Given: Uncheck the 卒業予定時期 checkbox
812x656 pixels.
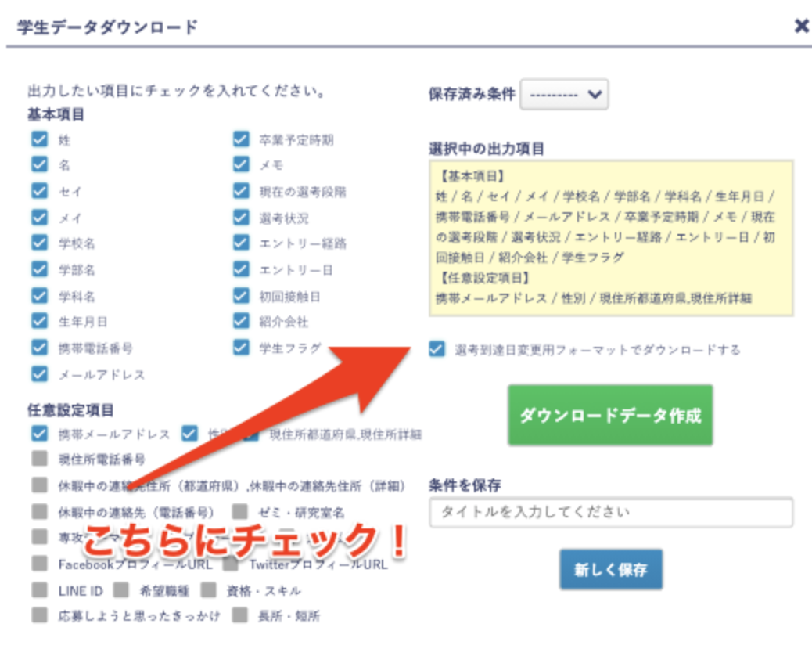Looking at the screenshot, I should click(241, 140).
